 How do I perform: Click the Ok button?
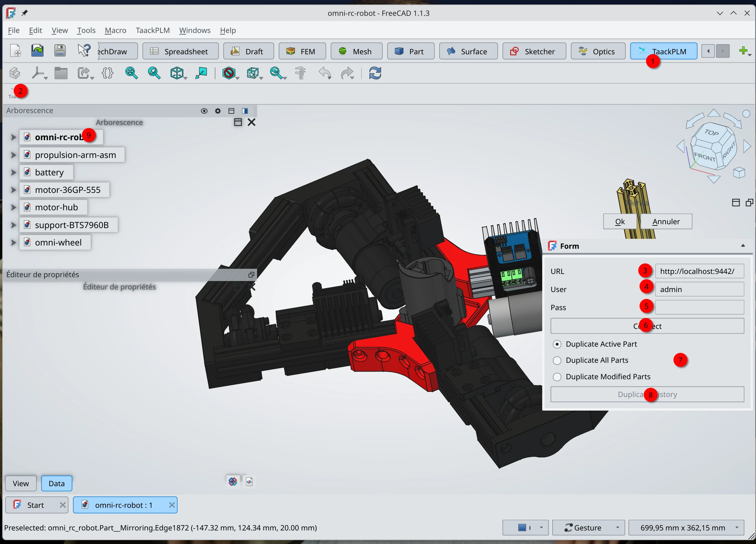(620, 222)
